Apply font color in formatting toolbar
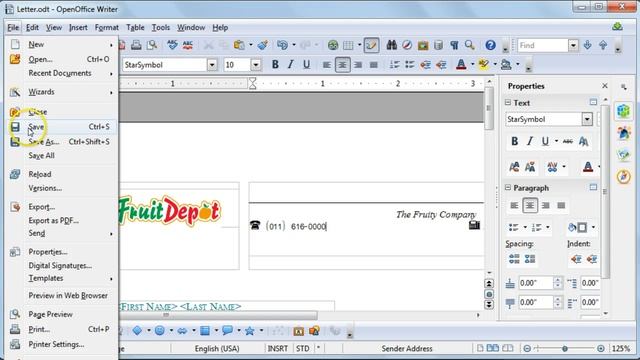Image resolution: width=640 pixels, height=360 pixels. [461, 64]
